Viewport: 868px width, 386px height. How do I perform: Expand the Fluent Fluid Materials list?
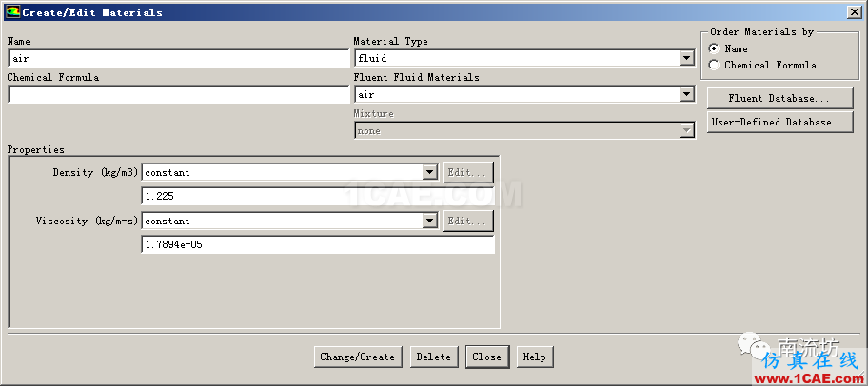tap(687, 94)
